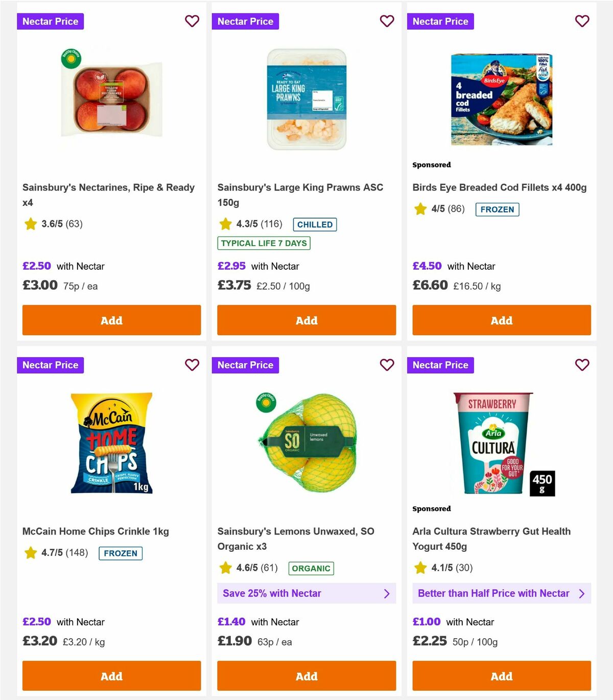Add Large King Prawns to basket

point(306,320)
